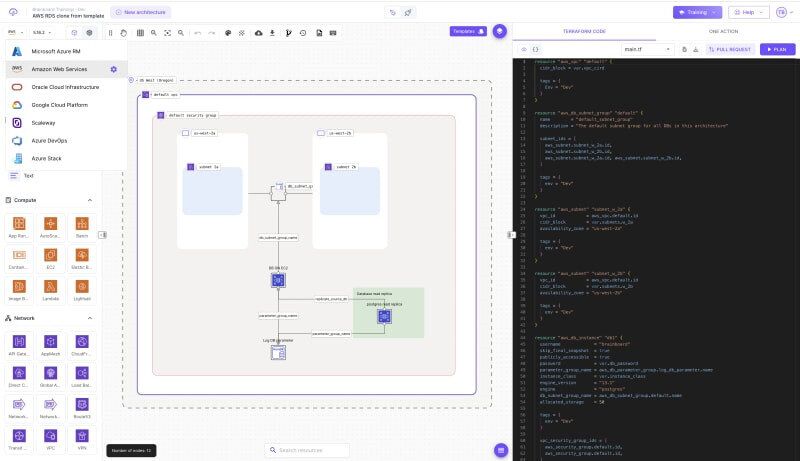Open the user avatar menu
This screenshot has height=461, width=800.
(784, 12)
